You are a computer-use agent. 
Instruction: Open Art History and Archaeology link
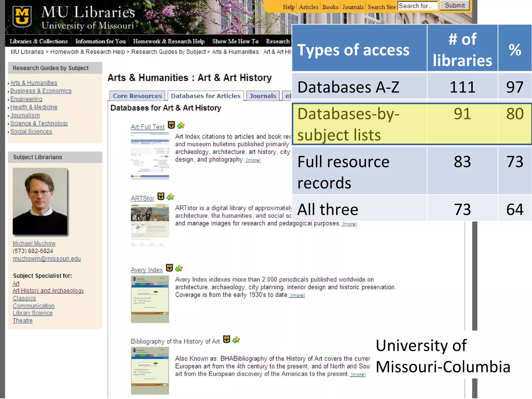click(48, 291)
